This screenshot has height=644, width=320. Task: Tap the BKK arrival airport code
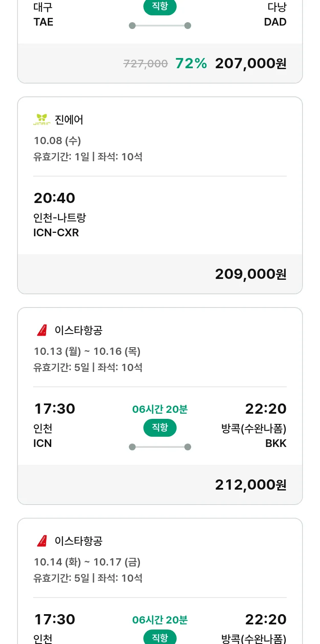coord(276,444)
